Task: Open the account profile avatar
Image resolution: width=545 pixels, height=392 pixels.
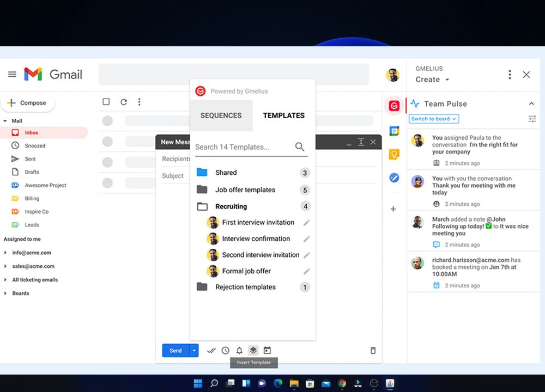Action: pos(393,75)
